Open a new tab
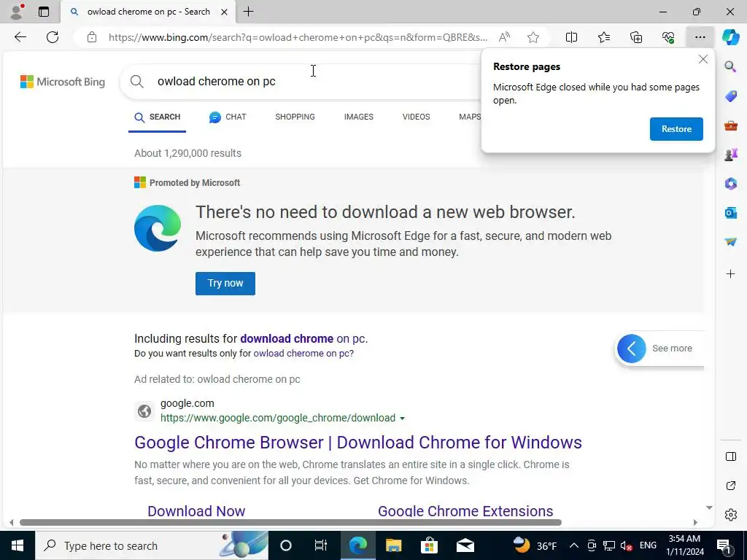This screenshot has width=747, height=560. point(248,12)
